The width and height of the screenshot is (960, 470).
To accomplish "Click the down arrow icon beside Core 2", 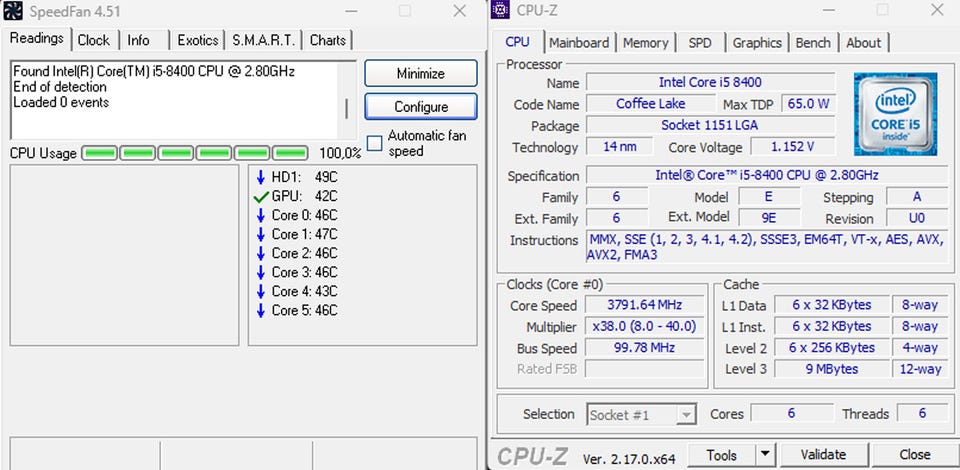I will (x=260, y=253).
